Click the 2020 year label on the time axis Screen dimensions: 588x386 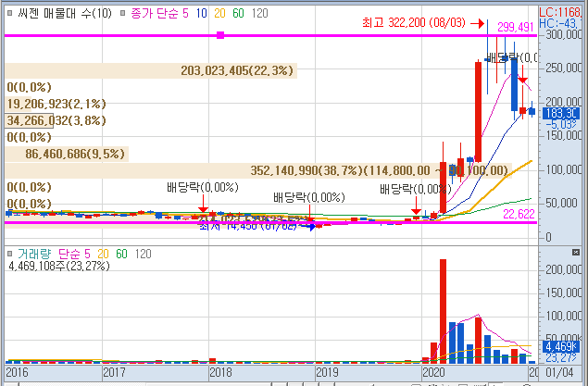tap(434, 372)
